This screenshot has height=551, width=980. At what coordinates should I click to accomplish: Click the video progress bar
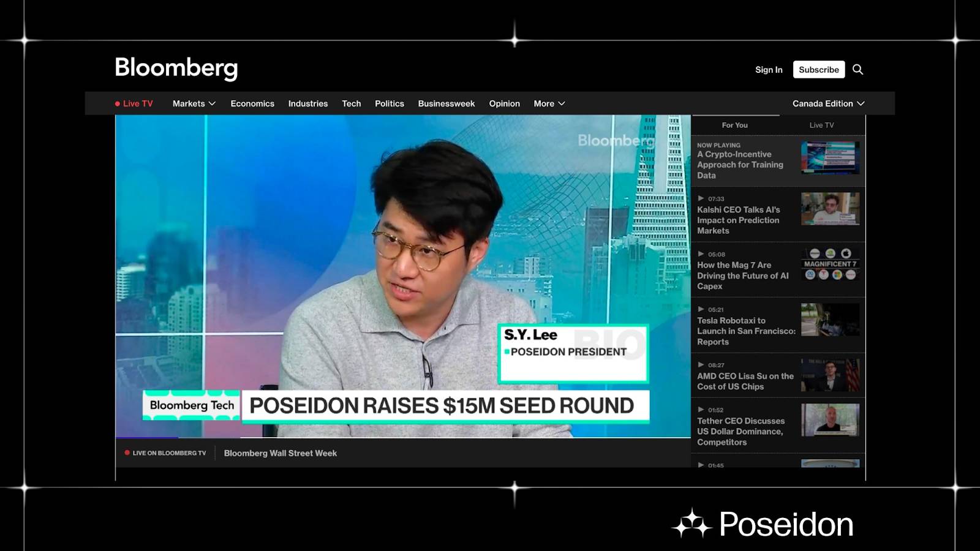pos(403,437)
